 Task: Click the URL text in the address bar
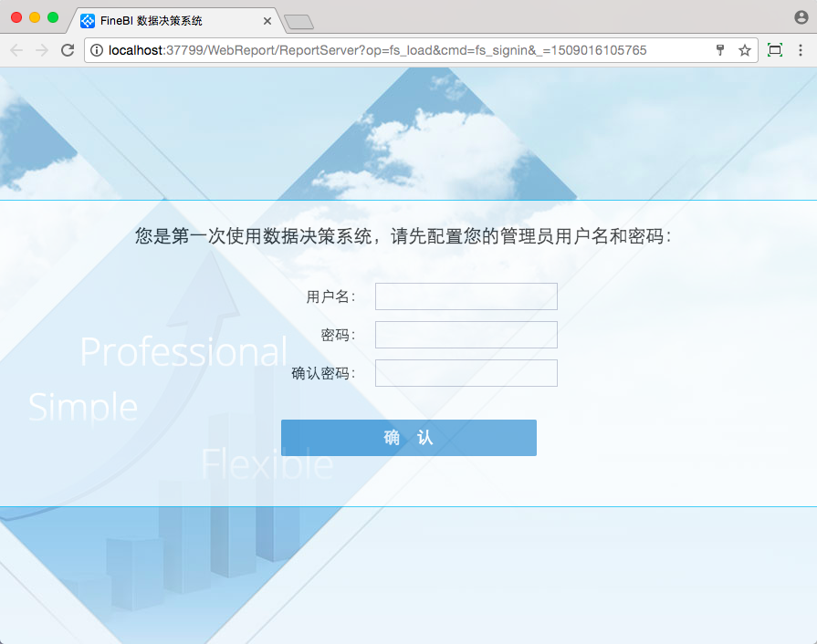click(x=377, y=50)
